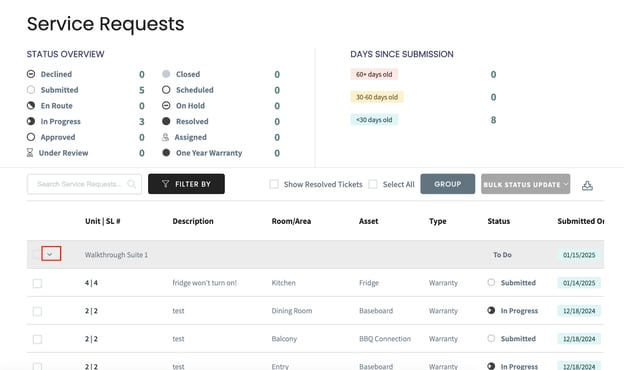624x370 pixels.
Task: Sort by Asset column header
Action: (x=369, y=221)
